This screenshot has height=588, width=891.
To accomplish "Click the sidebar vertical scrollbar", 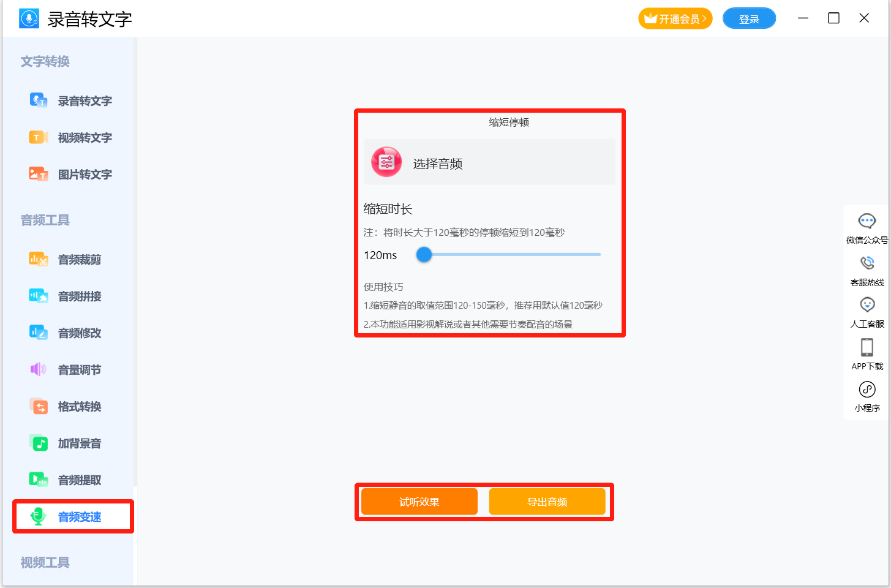I will [135, 262].
